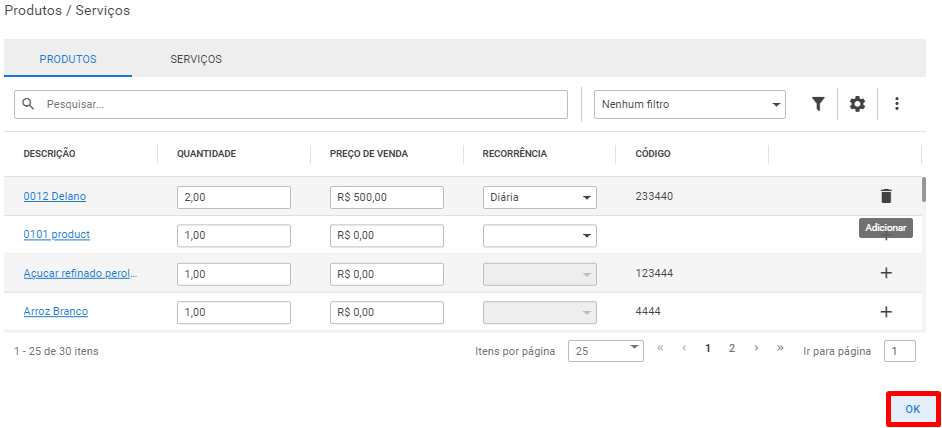Open recurrence dropdown showing Diária
Screen dimensions: 942x428
point(539,197)
